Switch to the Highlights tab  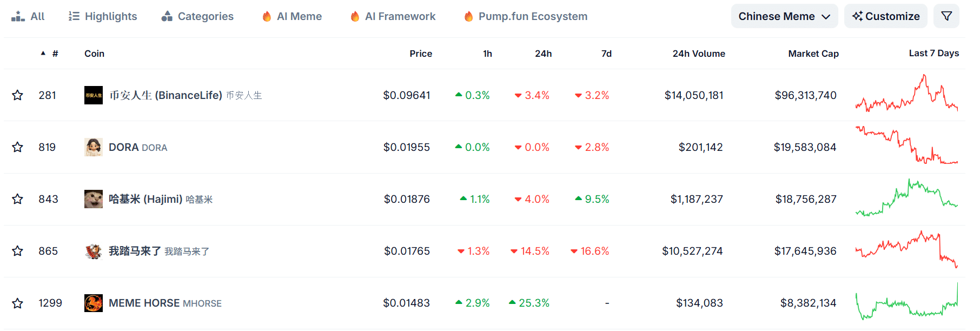(103, 16)
